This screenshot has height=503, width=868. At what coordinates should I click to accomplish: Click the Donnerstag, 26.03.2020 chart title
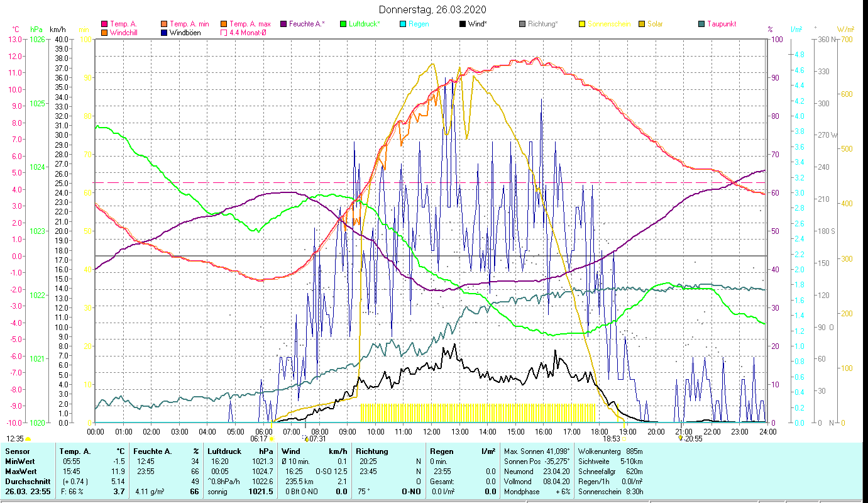[x=432, y=9]
